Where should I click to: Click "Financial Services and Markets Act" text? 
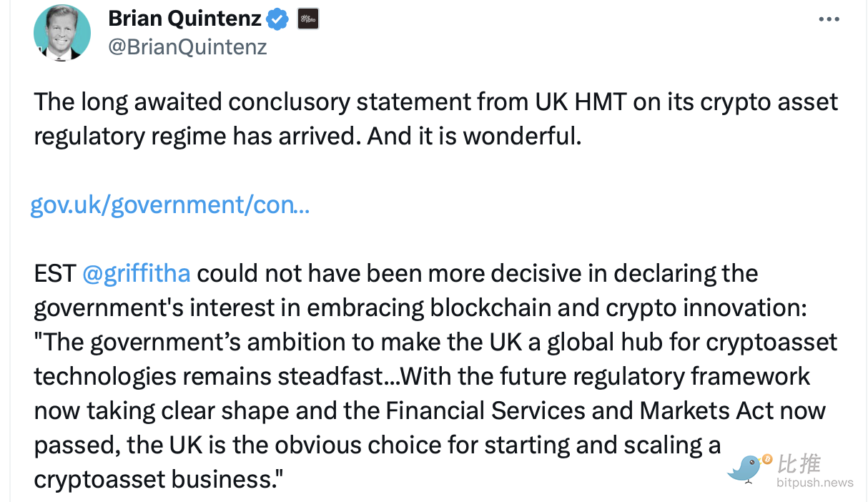coord(508,410)
